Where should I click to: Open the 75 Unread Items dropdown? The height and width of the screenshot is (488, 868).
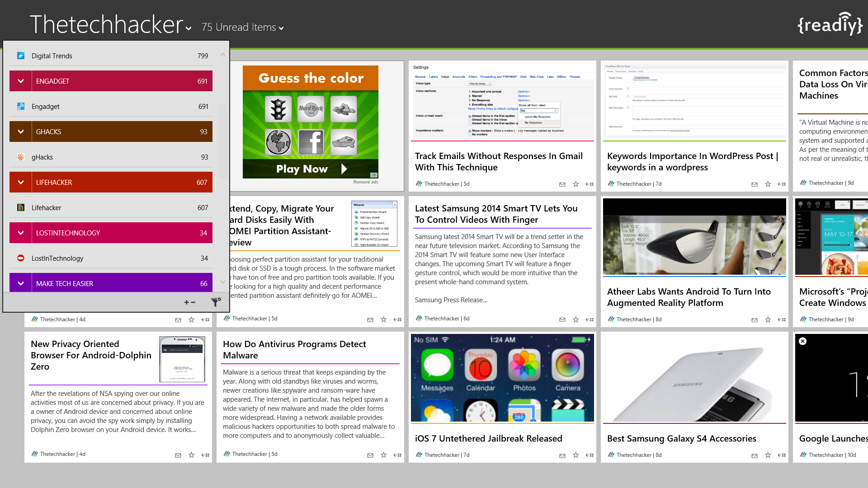pos(242,27)
